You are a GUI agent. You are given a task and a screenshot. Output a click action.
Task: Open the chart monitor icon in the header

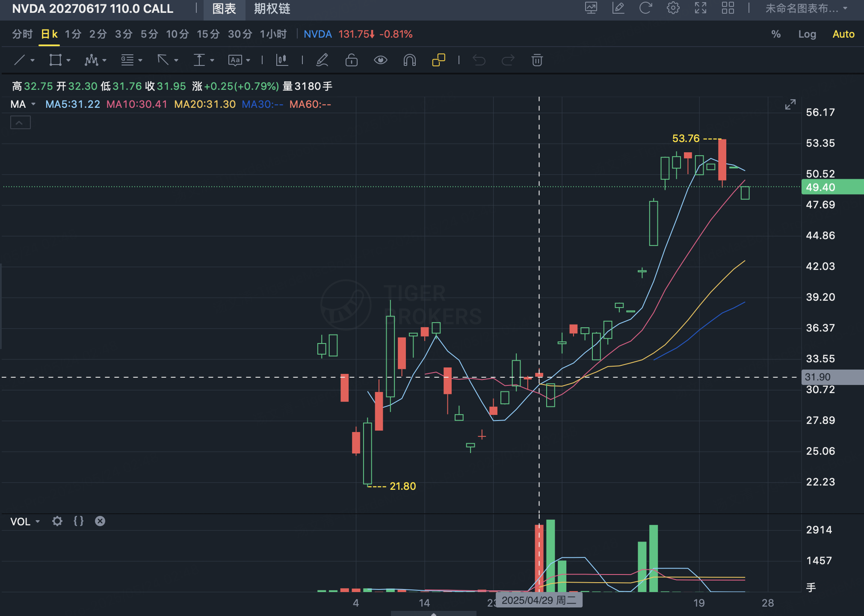tap(591, 8)
